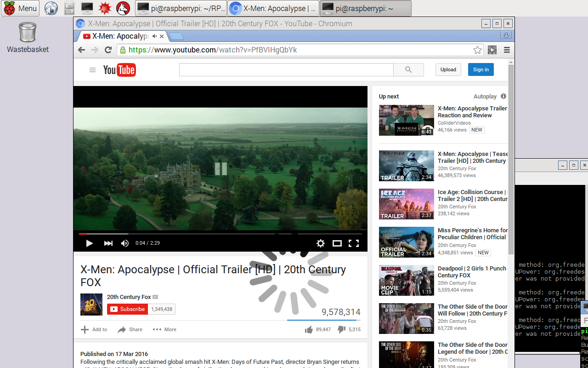Viewport: 588px width, 368px height.
Task: Open the Chromium hamburger menu
Action: click(507, 50)
